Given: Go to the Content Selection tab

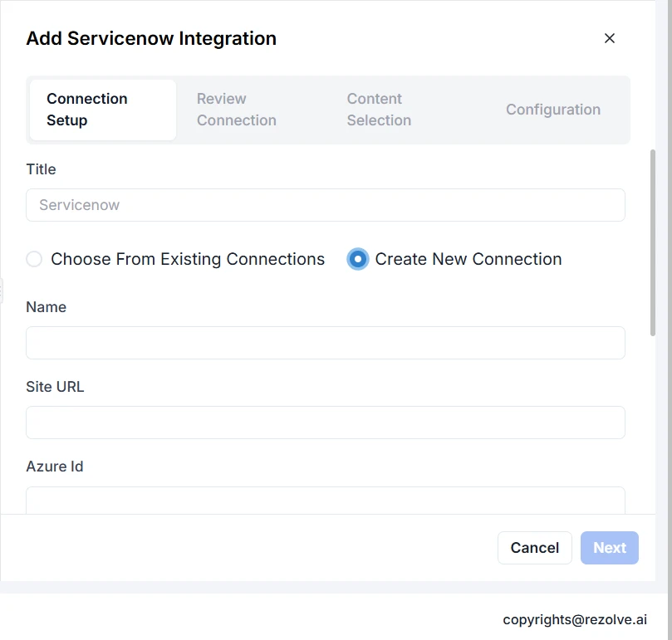Looking at the screenshot, I should [379, 110].
